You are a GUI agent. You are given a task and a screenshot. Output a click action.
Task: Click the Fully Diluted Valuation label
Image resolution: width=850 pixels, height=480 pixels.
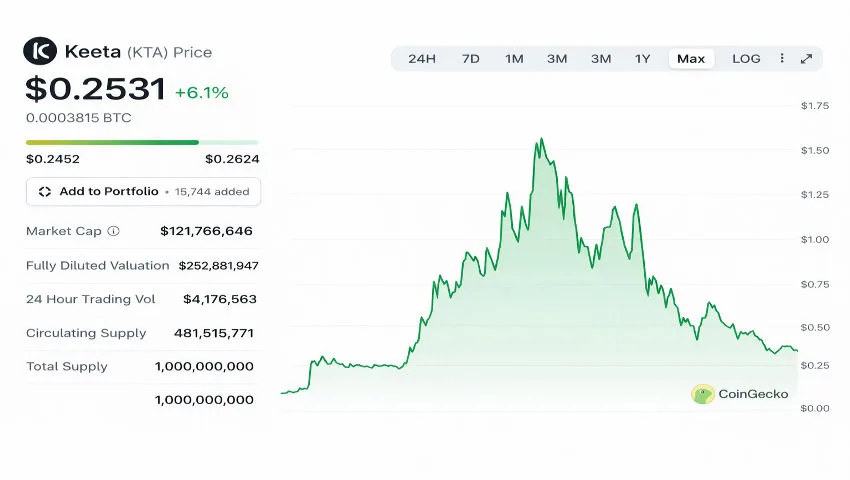pyautogui.click(x=98, y=265)
